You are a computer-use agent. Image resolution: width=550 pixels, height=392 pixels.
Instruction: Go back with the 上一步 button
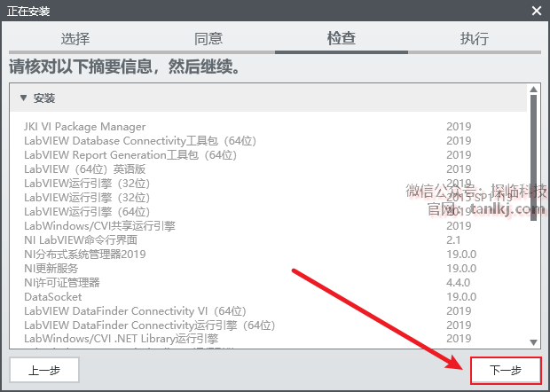(x=44, y=370)
